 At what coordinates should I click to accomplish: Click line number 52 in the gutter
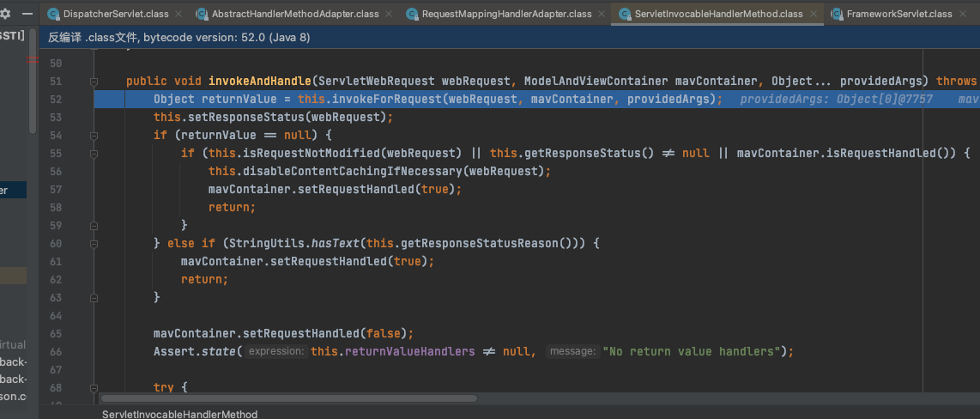coord(56,100)
